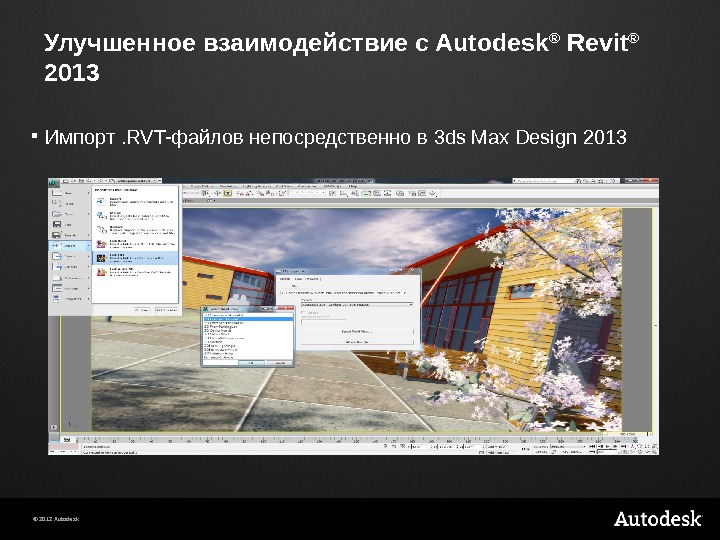Switch to the Attach tab in Manage Links

coord(285,279)
